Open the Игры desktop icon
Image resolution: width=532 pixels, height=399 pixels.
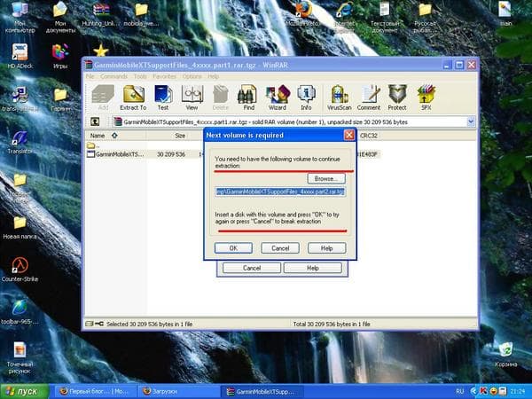pos(60,57)
